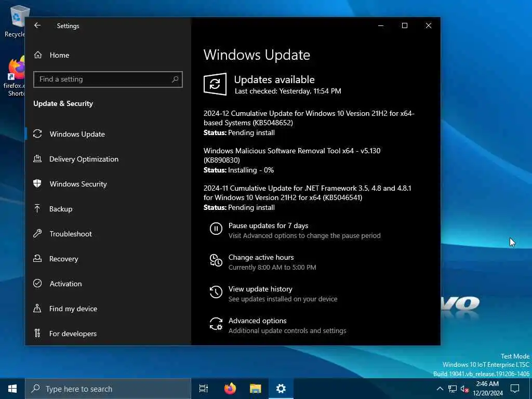Click Change active hours

coord(261,257)
